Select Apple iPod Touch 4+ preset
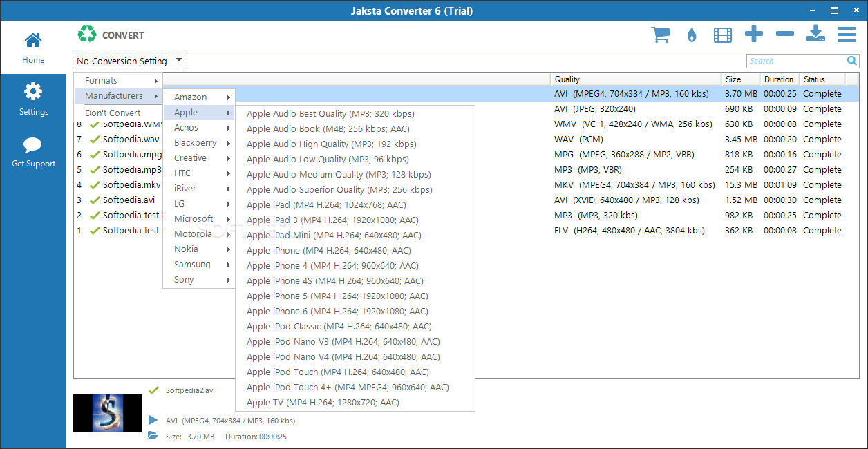The height and width of the screenshot is (449, 868). pos(355,388)
